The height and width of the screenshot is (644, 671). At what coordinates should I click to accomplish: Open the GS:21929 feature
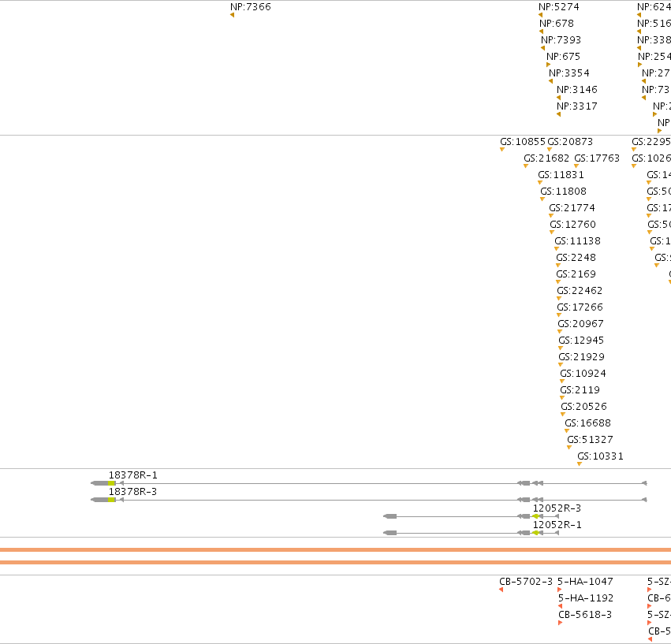tap(561, 365)
